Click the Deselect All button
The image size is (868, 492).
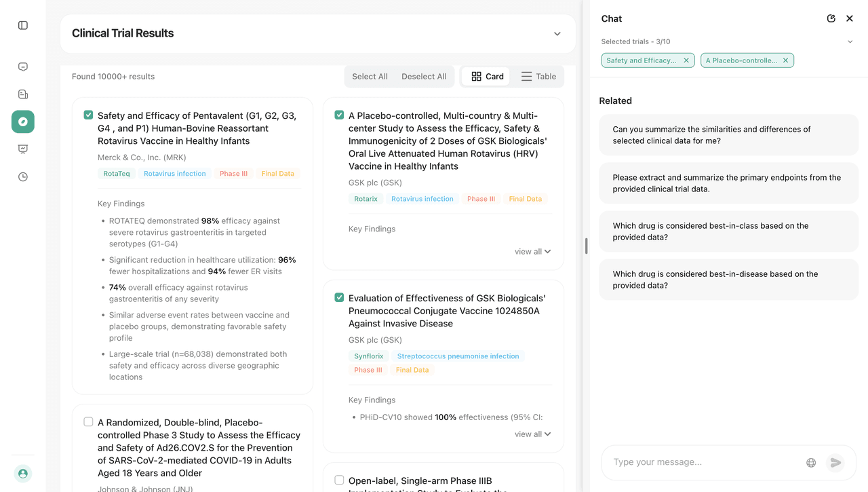pos(424,76)
